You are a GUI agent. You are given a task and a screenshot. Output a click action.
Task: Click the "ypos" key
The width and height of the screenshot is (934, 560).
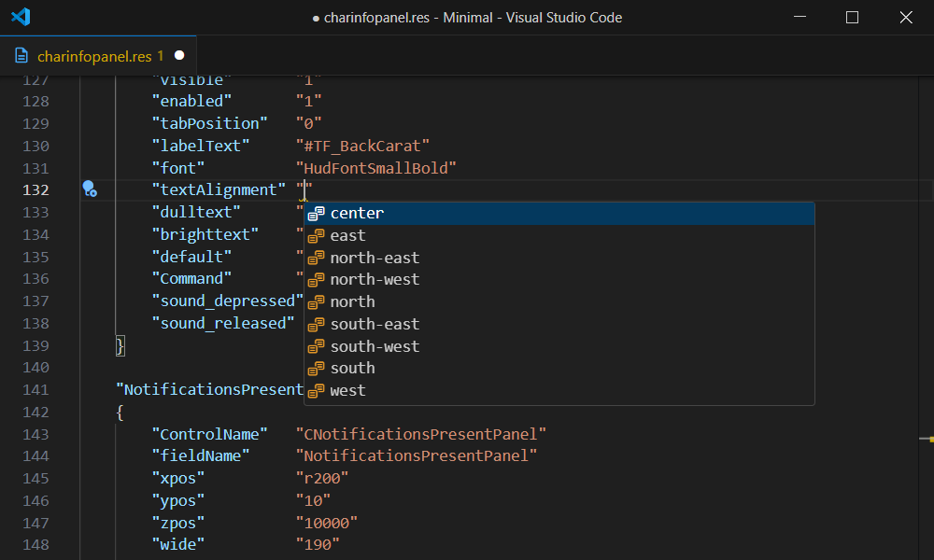[178, 501]
